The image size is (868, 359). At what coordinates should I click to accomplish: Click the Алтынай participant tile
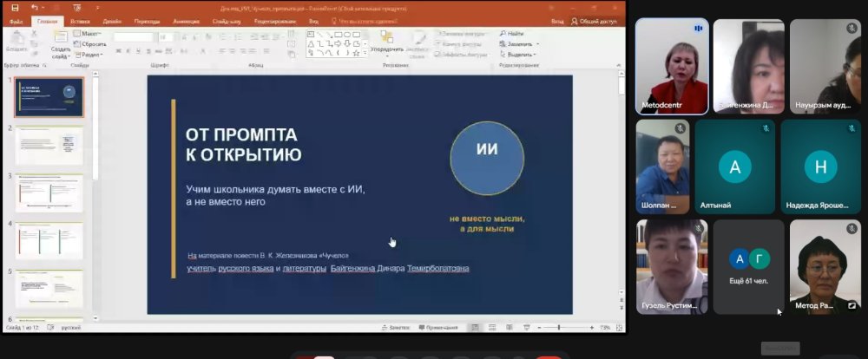[734, 166]
